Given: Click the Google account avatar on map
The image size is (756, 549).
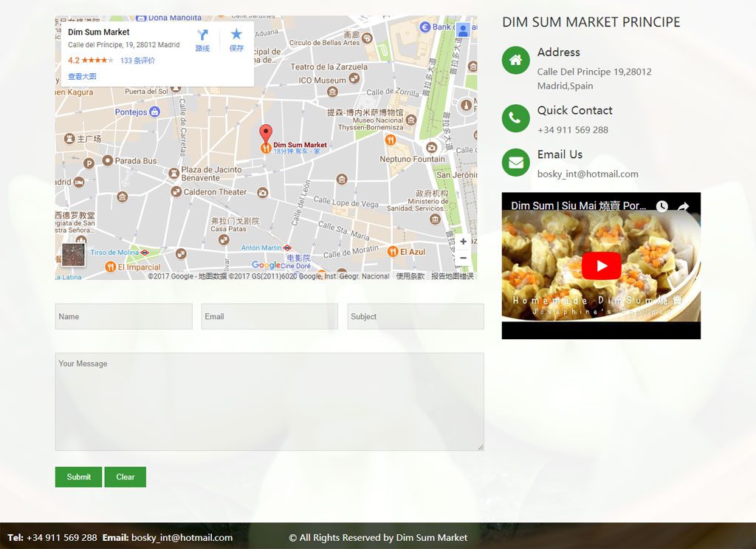Looking at the screenshot, I should (463, 30).
